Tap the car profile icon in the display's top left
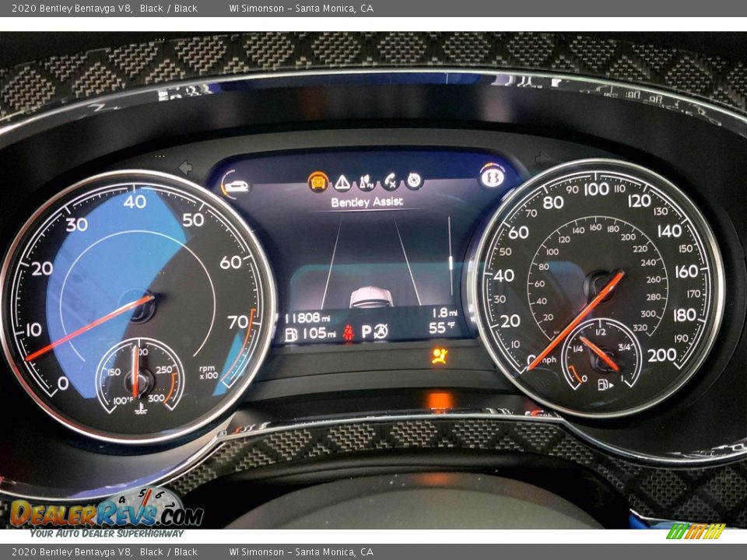 pyautogui.click(x=236, y=186)
